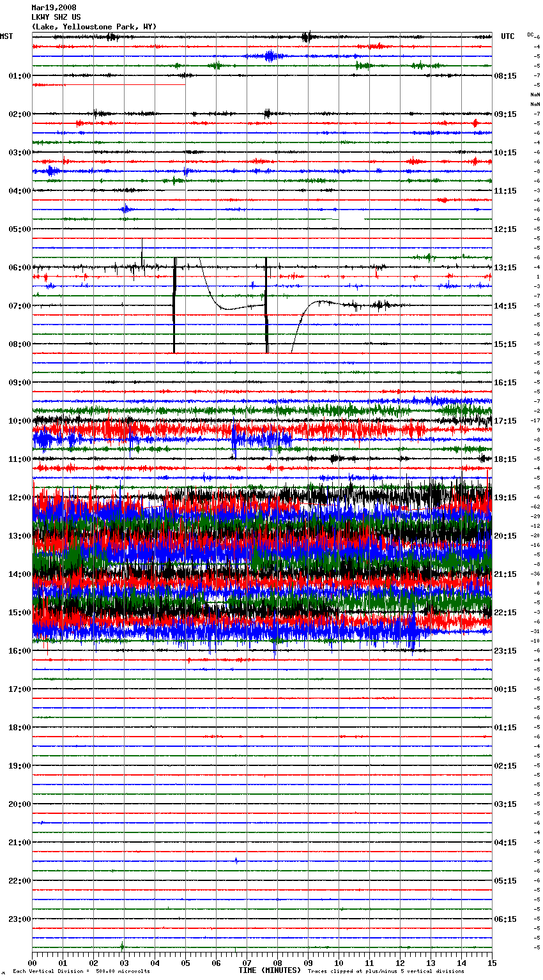The image size is (543, 980).
Task: Select the 03:00 MST time label
Action: click(x=19, y=153)
